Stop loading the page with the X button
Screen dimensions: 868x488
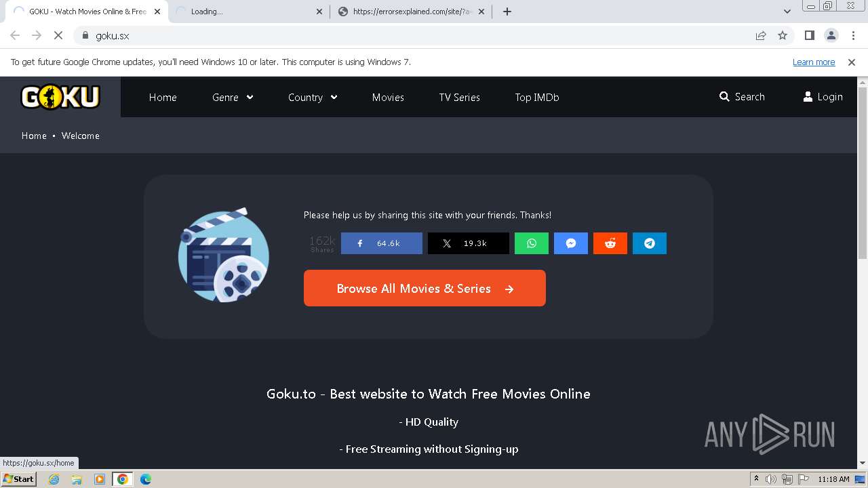coord(58,35)
